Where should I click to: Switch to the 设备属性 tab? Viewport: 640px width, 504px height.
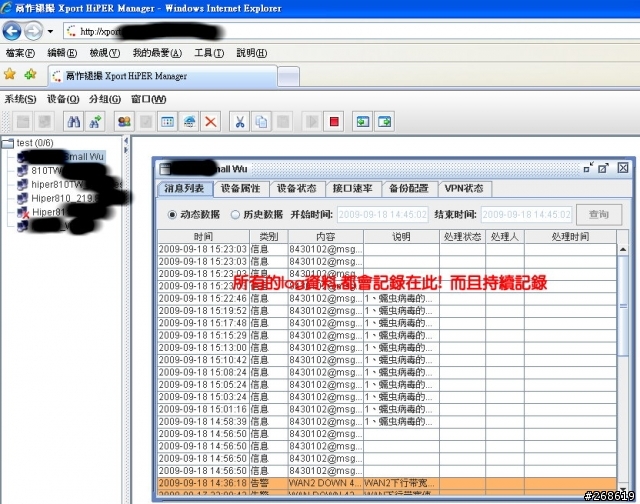click(241, 189)
